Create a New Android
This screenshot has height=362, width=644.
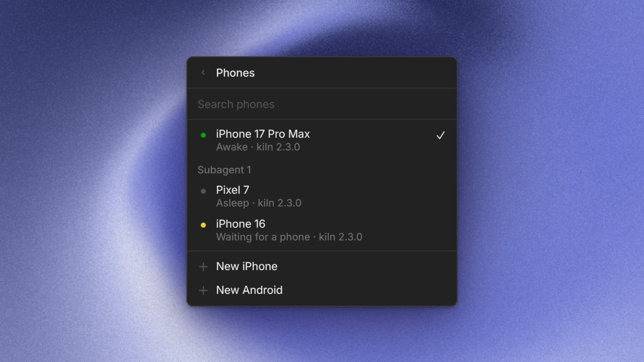click(322, 290)
